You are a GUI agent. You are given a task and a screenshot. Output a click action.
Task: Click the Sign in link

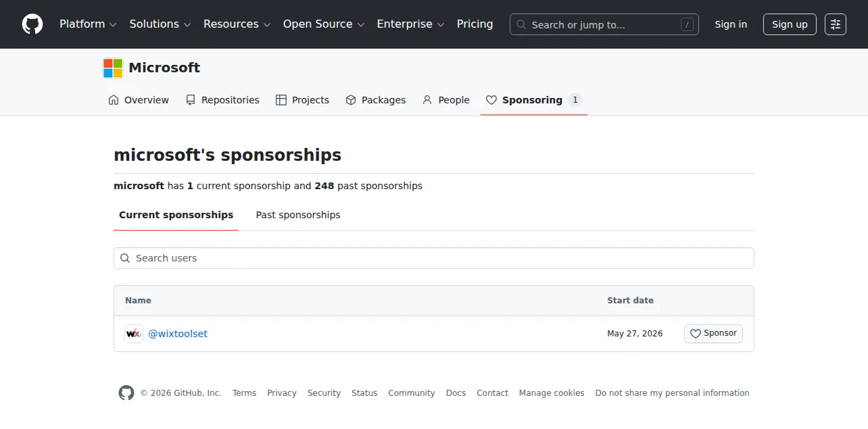(731, 24)
